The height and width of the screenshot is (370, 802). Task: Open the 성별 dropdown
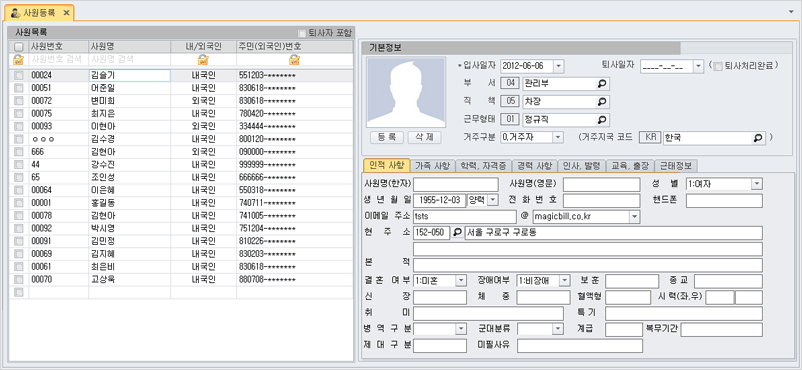pyautogui.click(x=757, y=184)
